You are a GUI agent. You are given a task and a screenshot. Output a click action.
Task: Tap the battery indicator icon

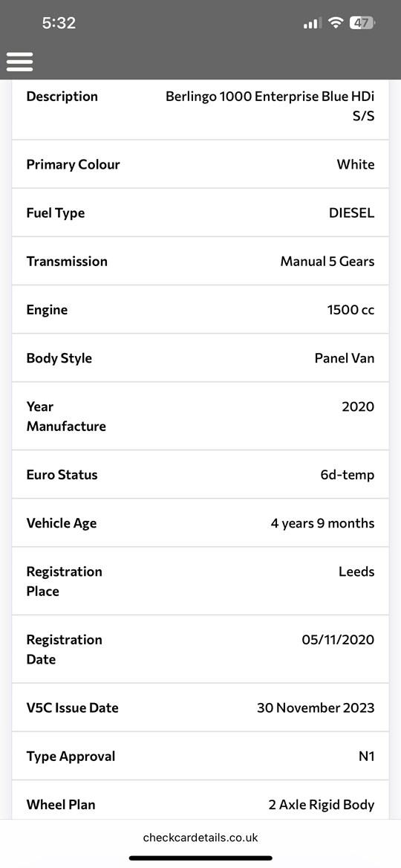pos(362,23)
